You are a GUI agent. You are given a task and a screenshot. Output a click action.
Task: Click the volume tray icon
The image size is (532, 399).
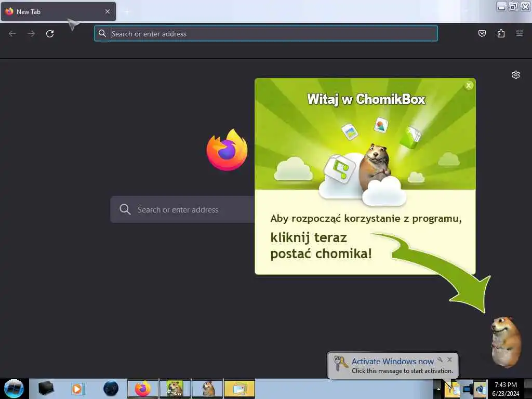(481, 389)
